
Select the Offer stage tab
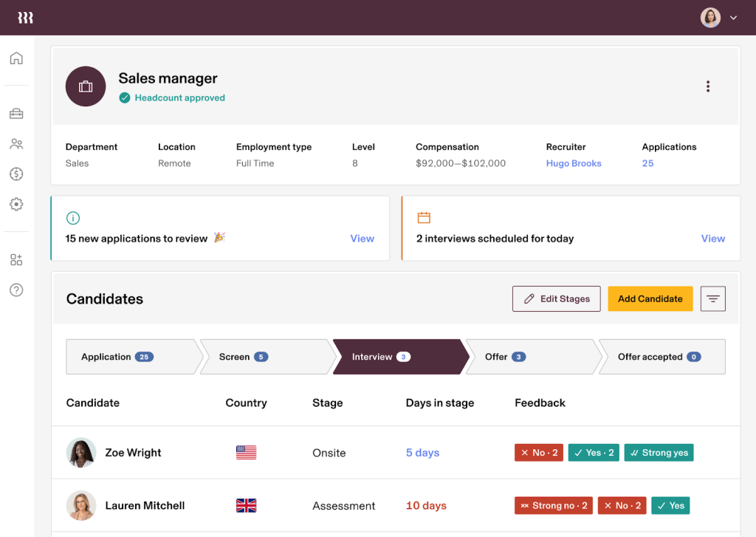[506, 357]
